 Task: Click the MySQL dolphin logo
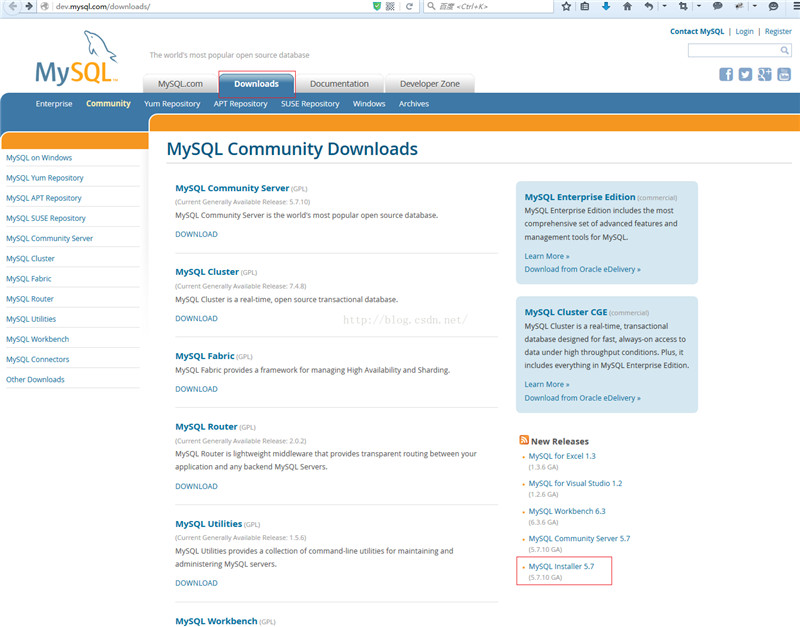(77, 58)
